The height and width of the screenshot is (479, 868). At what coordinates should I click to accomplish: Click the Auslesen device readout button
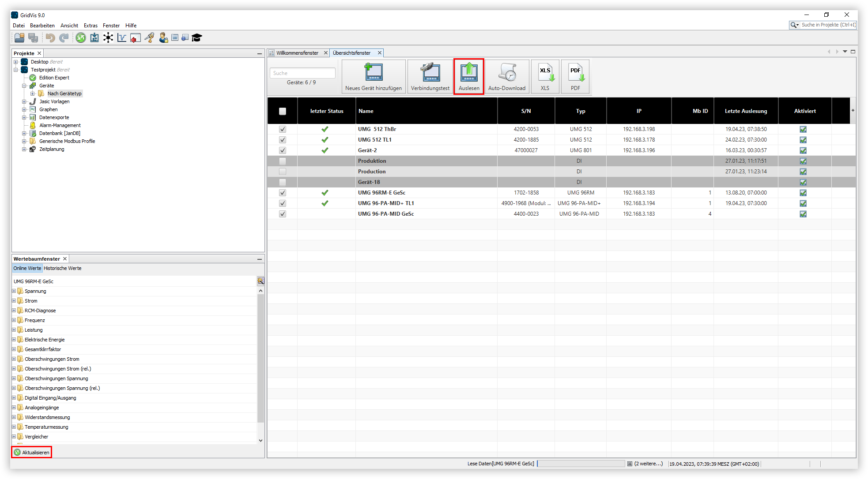469,77
